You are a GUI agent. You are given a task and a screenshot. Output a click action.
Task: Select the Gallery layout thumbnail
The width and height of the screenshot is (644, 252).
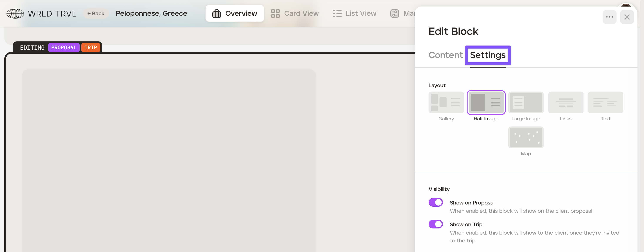446,102
